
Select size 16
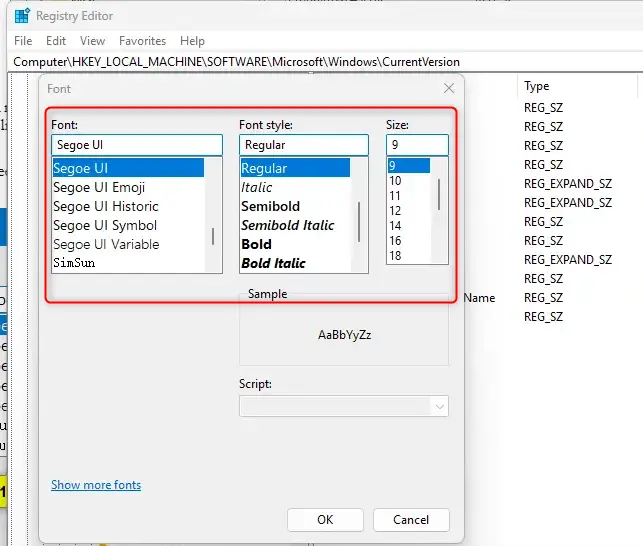click(408, 241)
